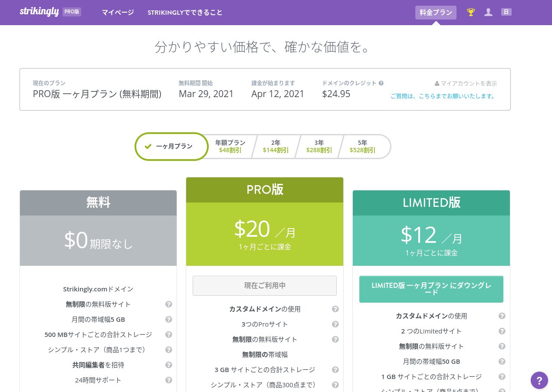Viewport: 552px width, 392px height.
Task: Click 無制限の帯域幅 feature in PRO plan
Action: [x=265, y=355]
